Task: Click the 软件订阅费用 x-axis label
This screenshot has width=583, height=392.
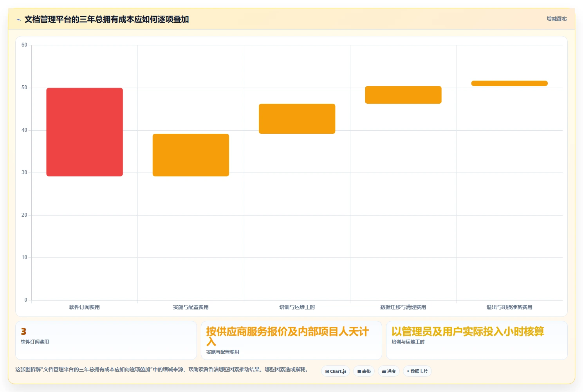Action: coord(85,307)
